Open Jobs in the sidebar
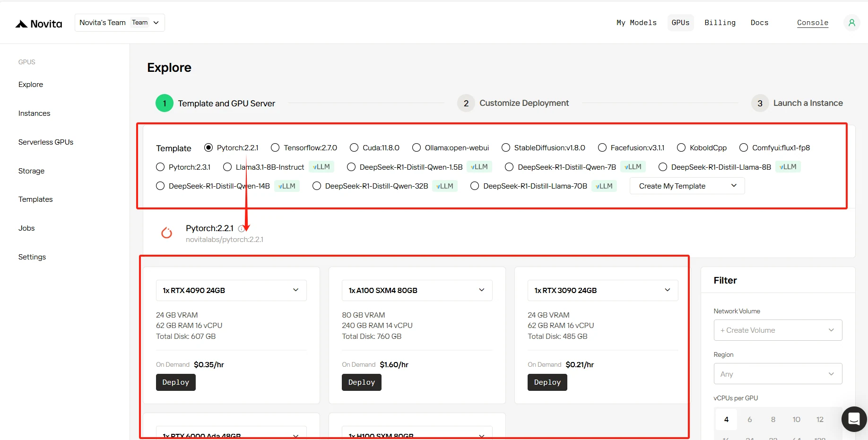 26,228
